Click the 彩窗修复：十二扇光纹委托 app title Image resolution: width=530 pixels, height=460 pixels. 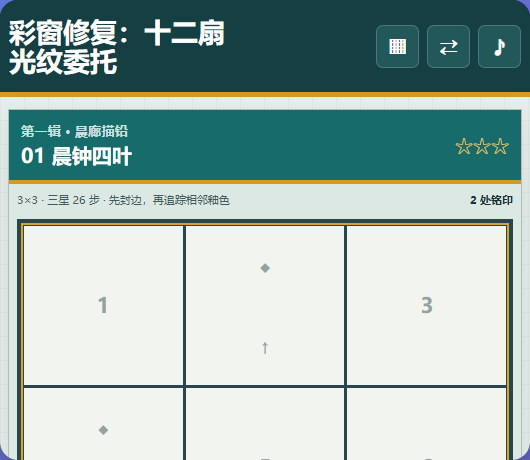click(116, 47)
